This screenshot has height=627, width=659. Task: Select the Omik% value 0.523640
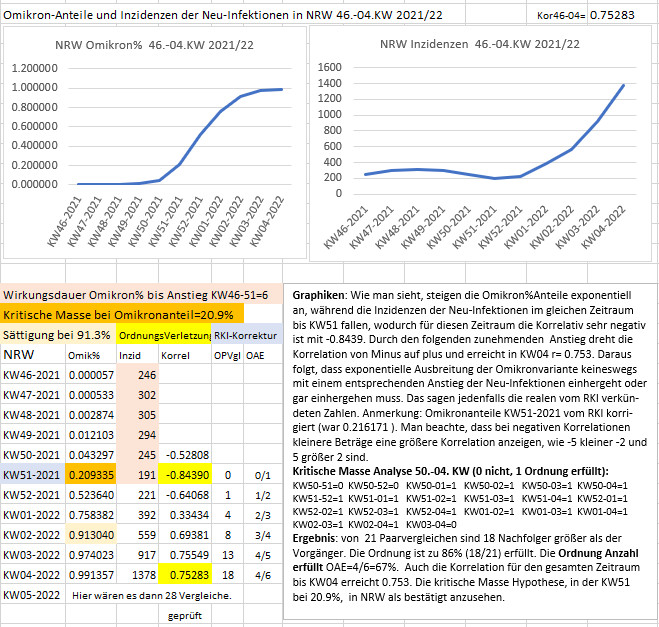91,495
